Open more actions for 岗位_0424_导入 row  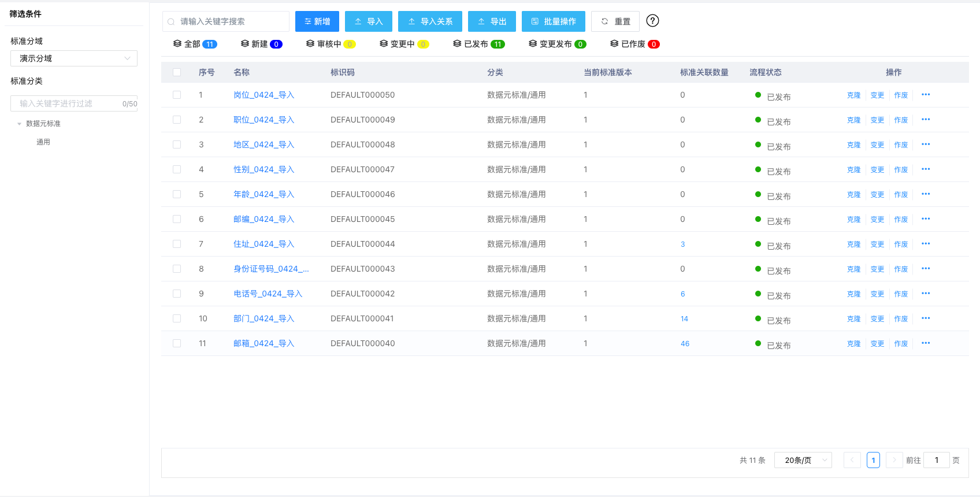926,95
